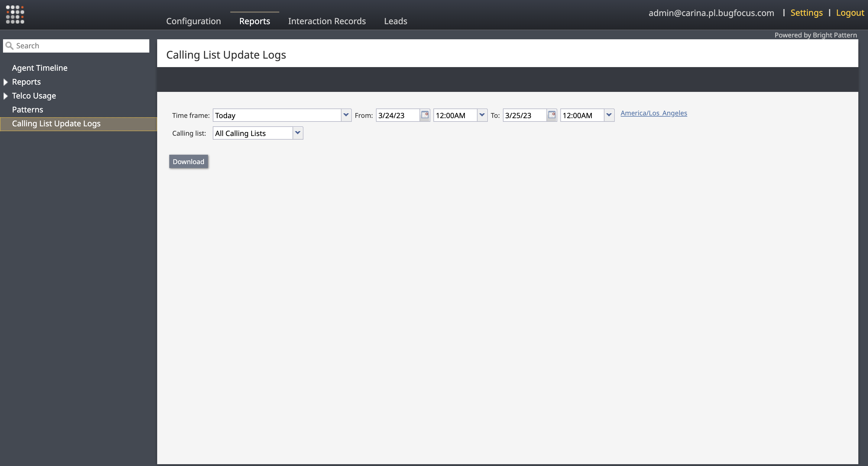868x466 pixels.
Task: Change the America/Los_Angeles time zone link
Action: click(x=654, y=113)
